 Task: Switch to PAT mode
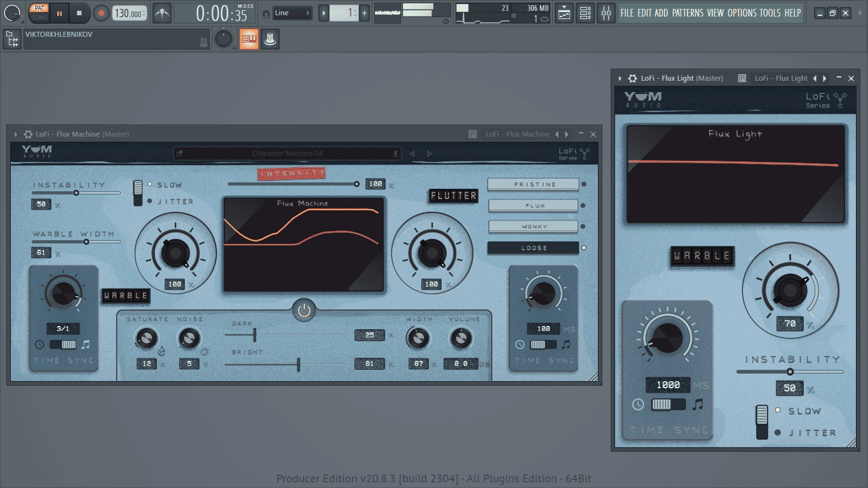click(39, 8)
